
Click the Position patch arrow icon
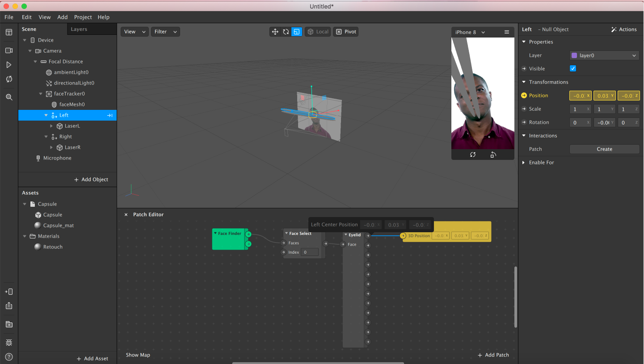click(524, 96)
